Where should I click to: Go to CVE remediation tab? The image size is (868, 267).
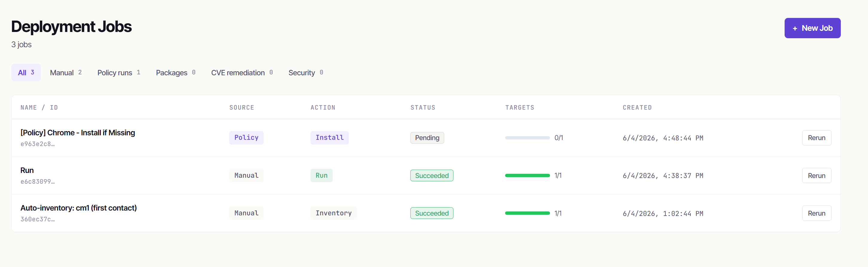click(x=242, y=72)
